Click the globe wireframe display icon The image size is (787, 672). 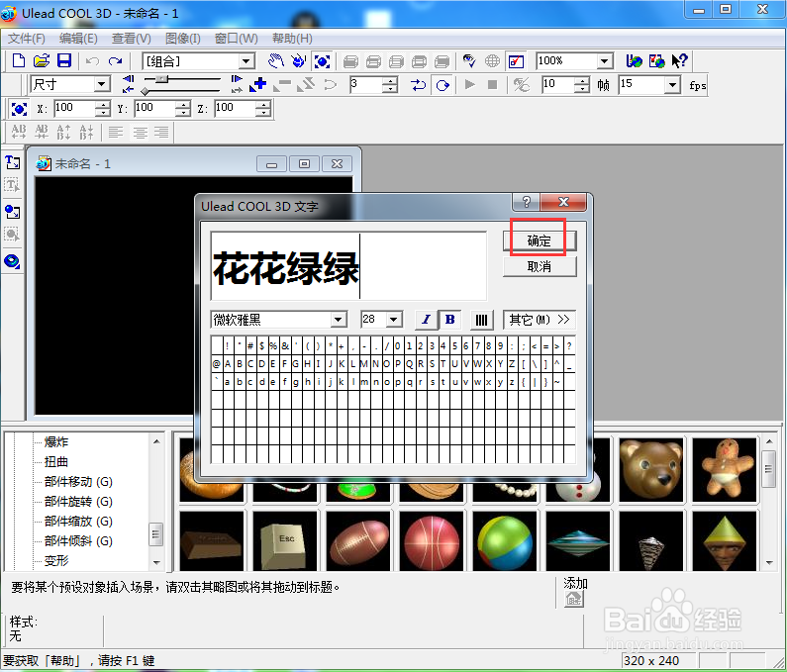click(x=492, y=61)
